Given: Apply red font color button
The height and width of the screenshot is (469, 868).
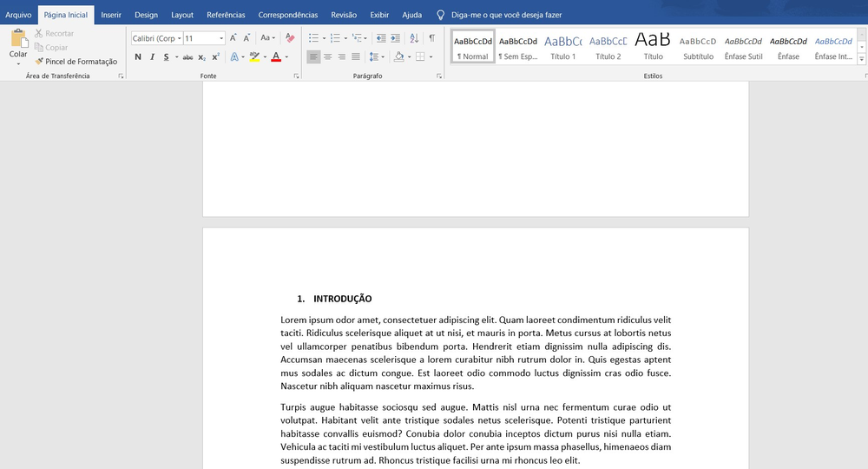Looking at the screenshot, I should (x=276, y=56).
